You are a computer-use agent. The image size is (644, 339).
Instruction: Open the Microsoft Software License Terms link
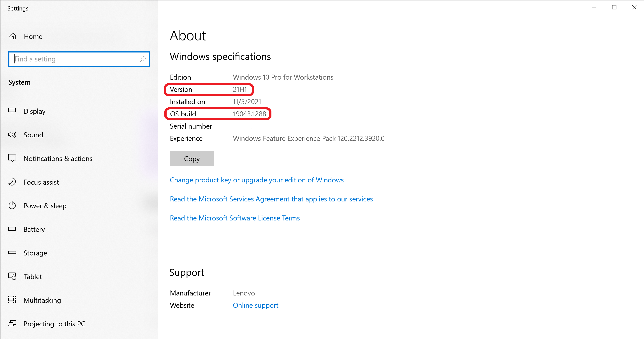pos(234,218)
